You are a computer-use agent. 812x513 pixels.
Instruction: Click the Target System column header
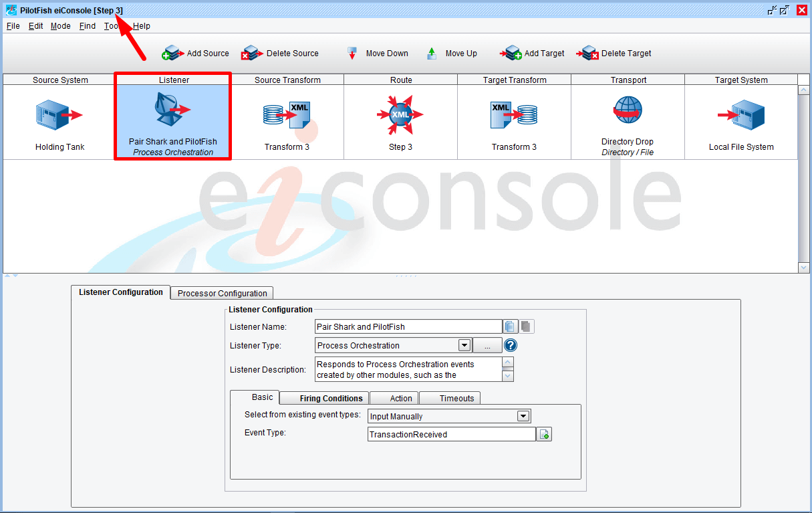(x=741, y=80)
